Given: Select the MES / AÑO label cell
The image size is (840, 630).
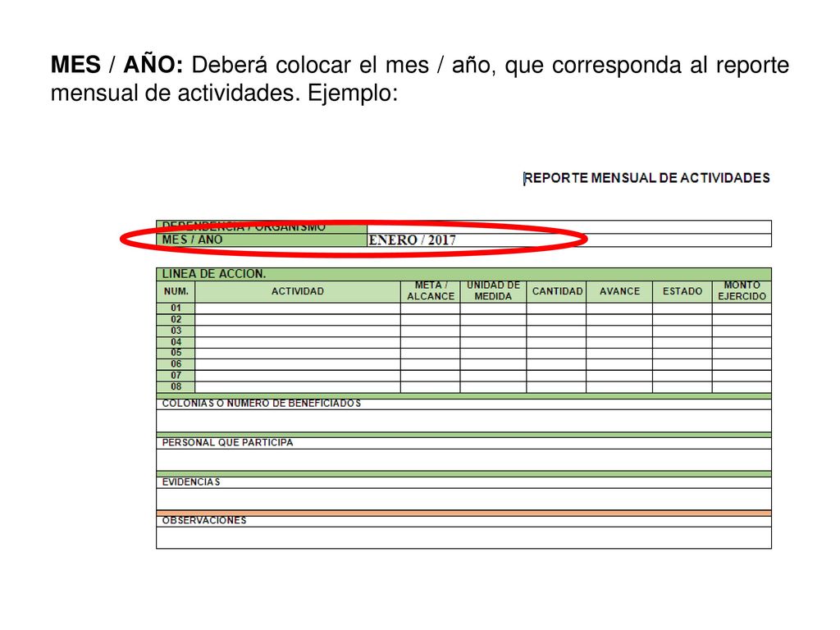Looking at the screenshot, I should click(262, 240).
